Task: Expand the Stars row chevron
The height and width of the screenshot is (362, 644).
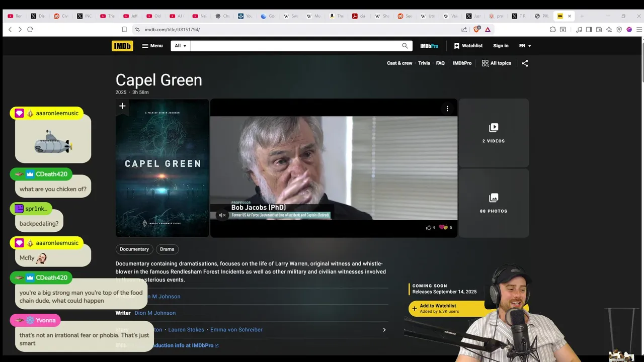Action: pos(384,330)
